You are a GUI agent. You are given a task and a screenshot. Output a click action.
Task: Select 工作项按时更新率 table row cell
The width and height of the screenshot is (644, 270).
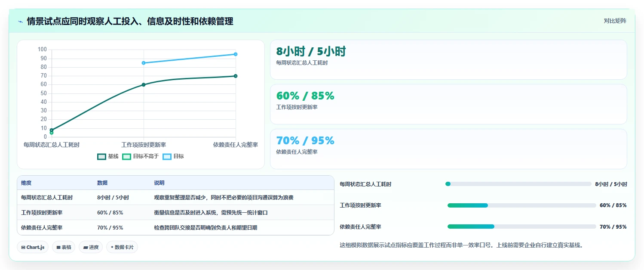42,213
